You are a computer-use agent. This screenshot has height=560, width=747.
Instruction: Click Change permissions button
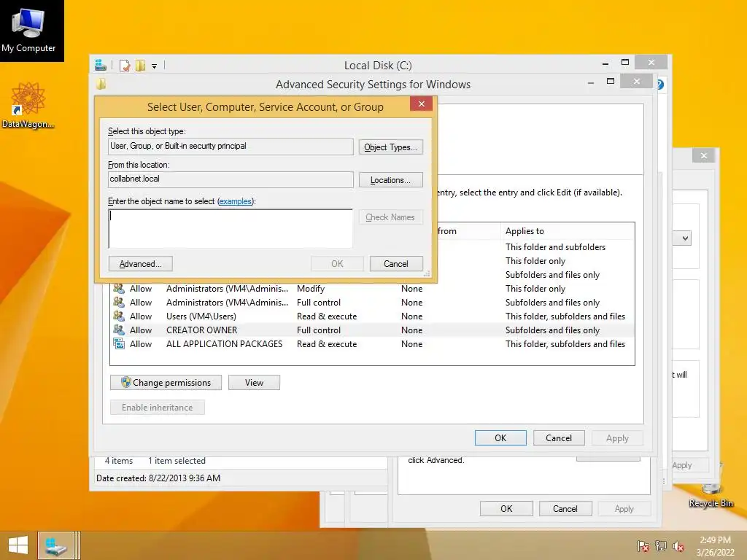coord(166,383)
